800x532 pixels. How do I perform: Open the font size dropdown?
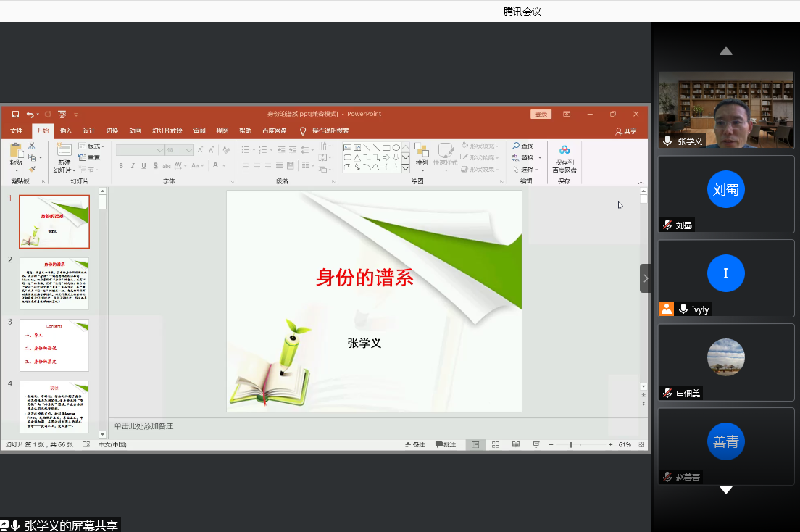189,150
